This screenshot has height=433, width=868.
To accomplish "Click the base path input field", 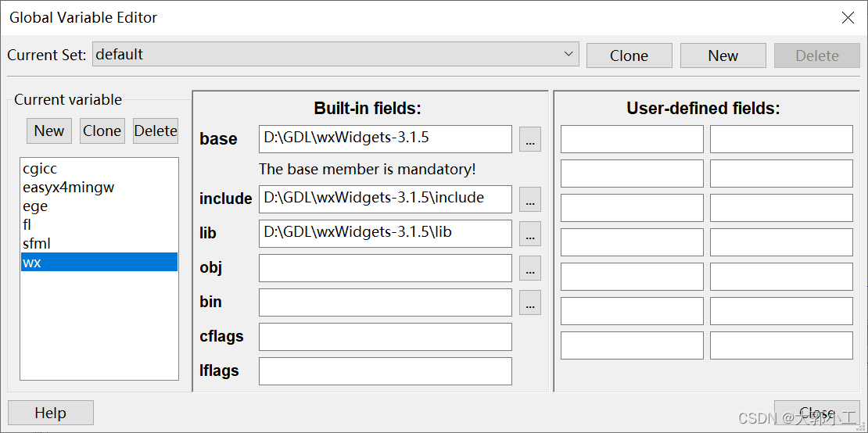I will pyautogui.click(x=386, y=139).
